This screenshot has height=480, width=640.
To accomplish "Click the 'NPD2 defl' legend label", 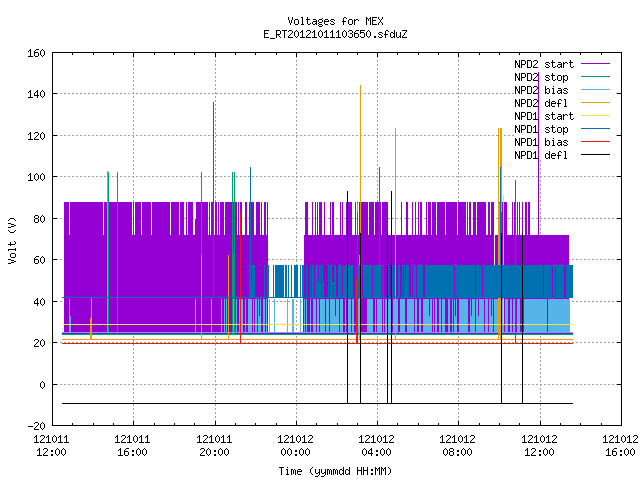I will click(x=541, y=103).
